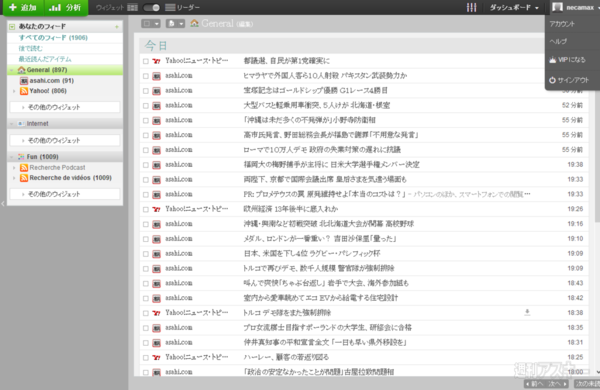Open すべてのフィード (1906)

coord(53,38)
